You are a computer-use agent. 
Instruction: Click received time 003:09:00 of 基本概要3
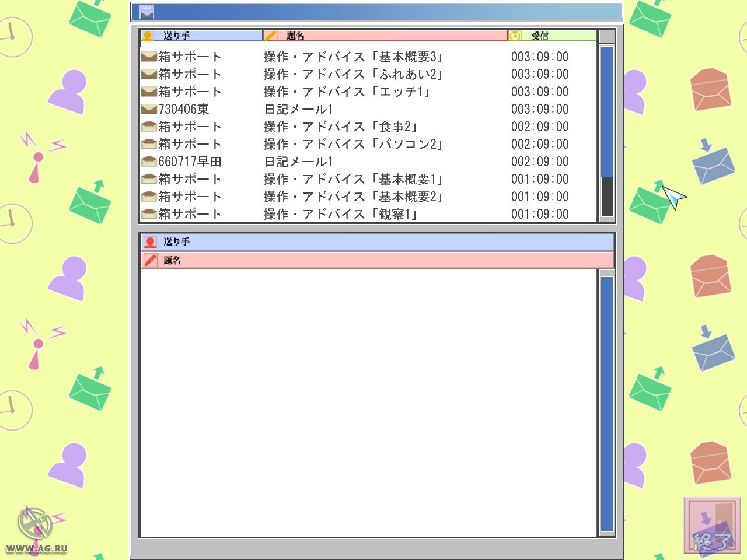(540, 57)
